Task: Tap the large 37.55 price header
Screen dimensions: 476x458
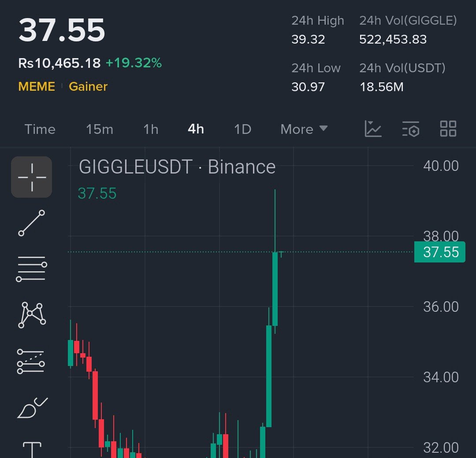Action: [62, 30]
